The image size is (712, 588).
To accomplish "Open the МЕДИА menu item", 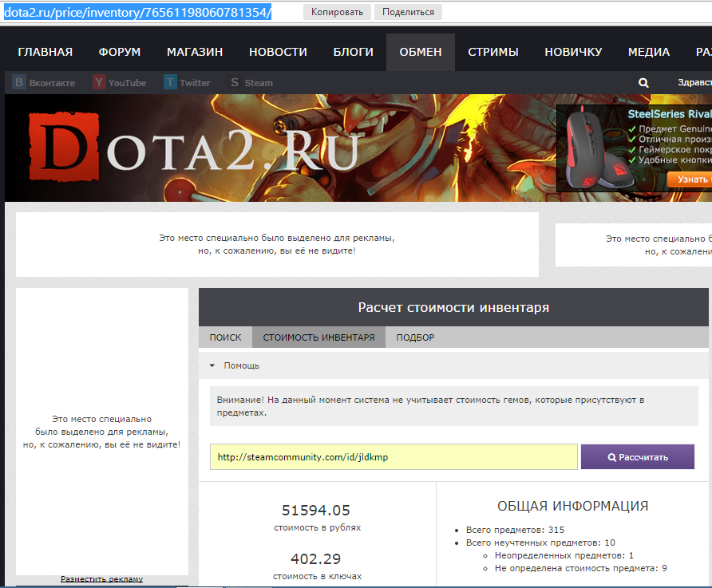I will [649, 52].
